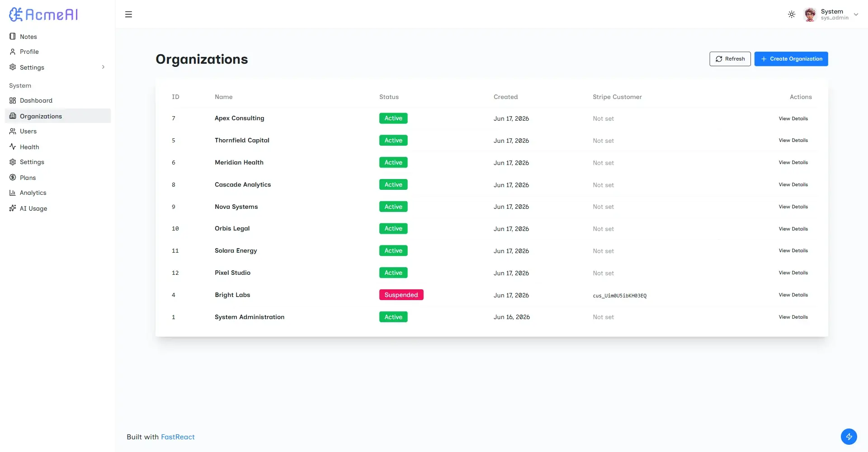Click the Stripe ID cus_Uim0U5ibKH03EQ
The height and width of the screenshot is (452, 868).
click(619, 296)
